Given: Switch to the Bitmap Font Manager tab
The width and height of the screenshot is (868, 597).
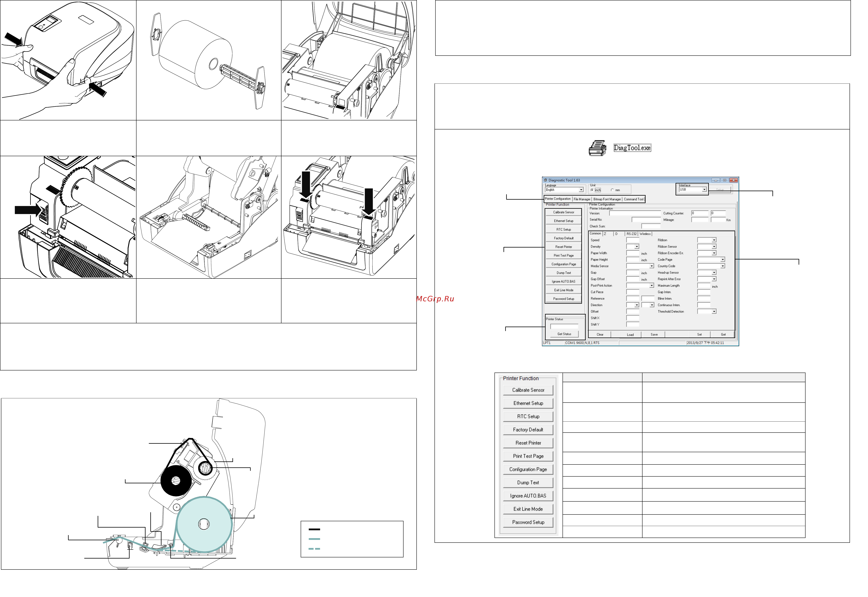Looking at the screenshot, I should [607, 199].
